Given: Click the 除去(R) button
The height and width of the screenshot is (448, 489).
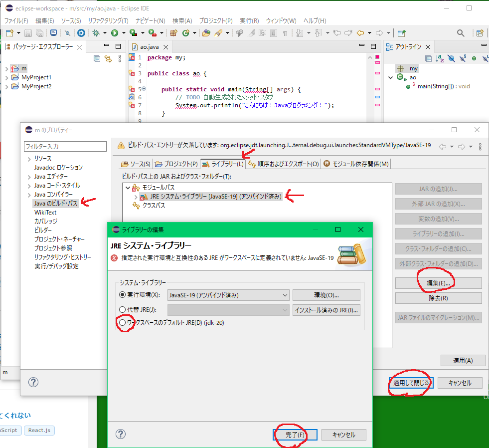Looking at the screenshot, I should tap(438, 298).
